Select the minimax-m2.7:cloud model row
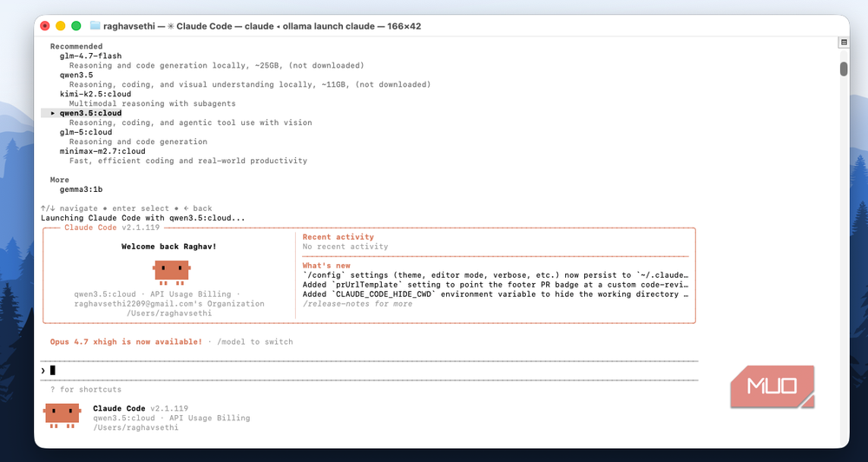 [x=102, y=151]
